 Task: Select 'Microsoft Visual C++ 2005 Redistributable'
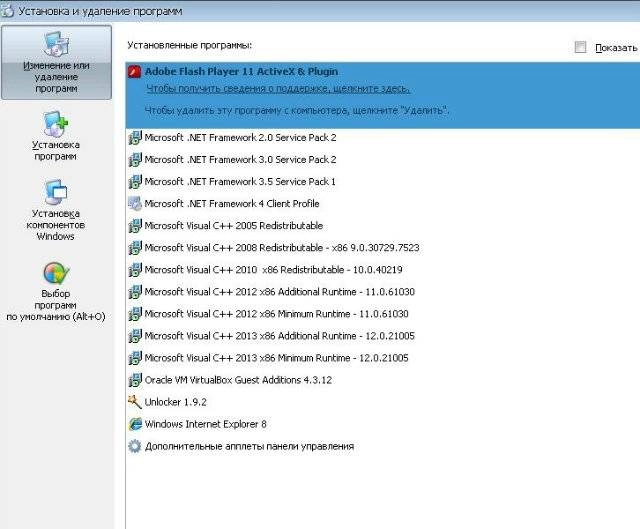coord(234,226)
